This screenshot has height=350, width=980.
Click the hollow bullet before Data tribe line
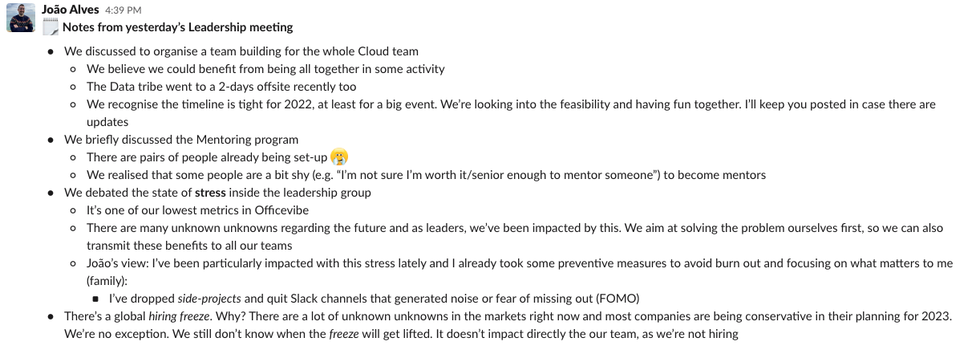pyautogui.click(x=73, y=87)
